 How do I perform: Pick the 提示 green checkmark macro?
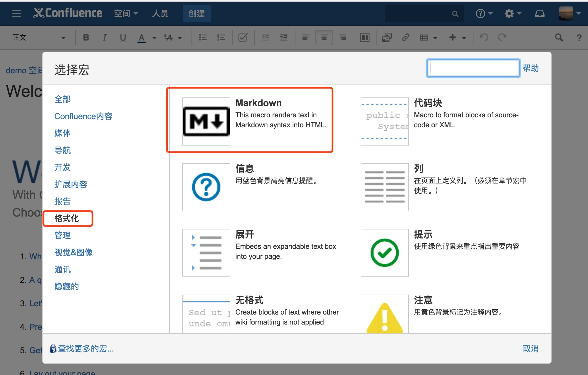coord(384,253)
